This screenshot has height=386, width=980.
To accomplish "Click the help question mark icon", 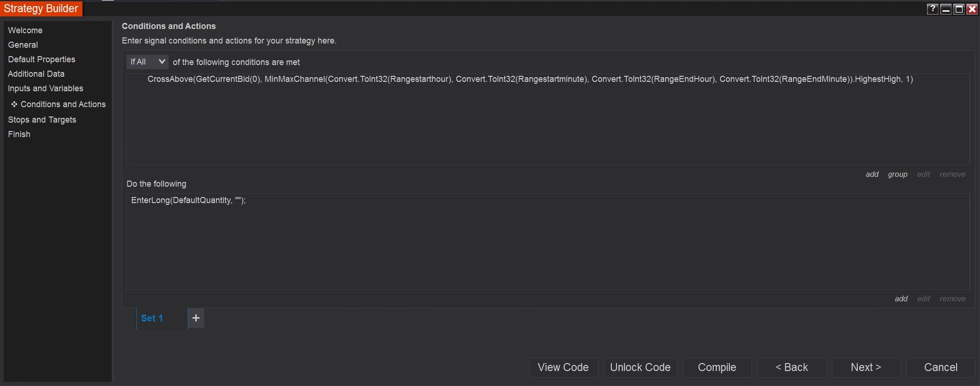I will (932, 9).
